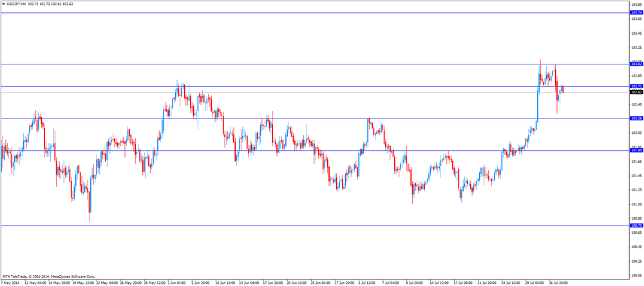The image size is (644, 286).
Task: Click the black 102.62 current price label
Action: 636,93
